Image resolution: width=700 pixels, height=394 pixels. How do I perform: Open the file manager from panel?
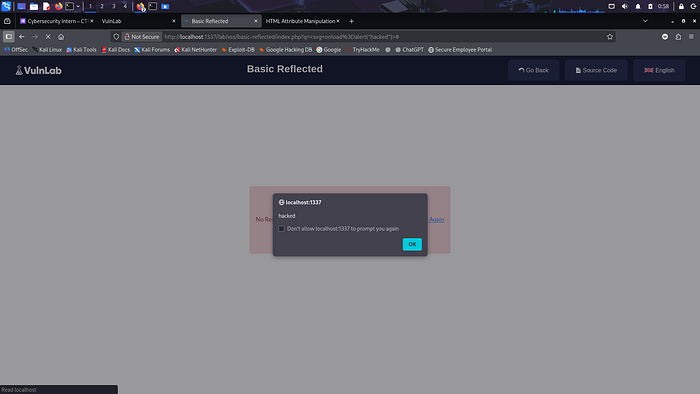pyautogui.click(x=34, y=6)
